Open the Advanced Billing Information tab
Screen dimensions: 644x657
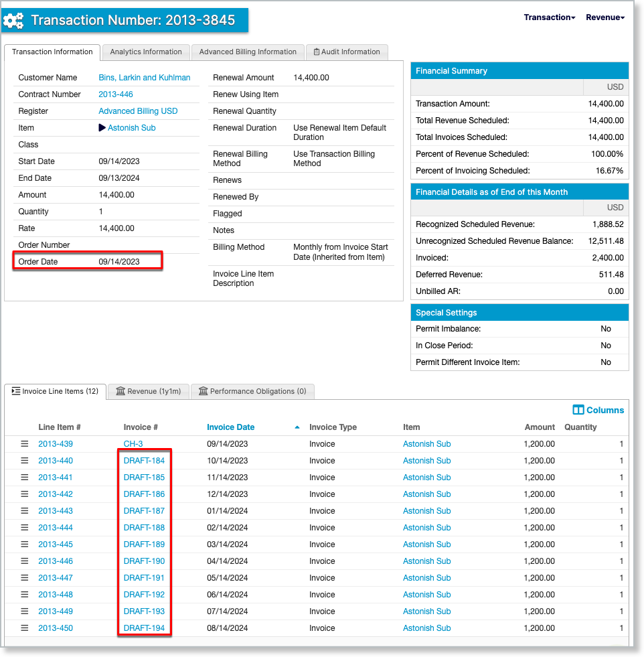click(x=248, y=52)
